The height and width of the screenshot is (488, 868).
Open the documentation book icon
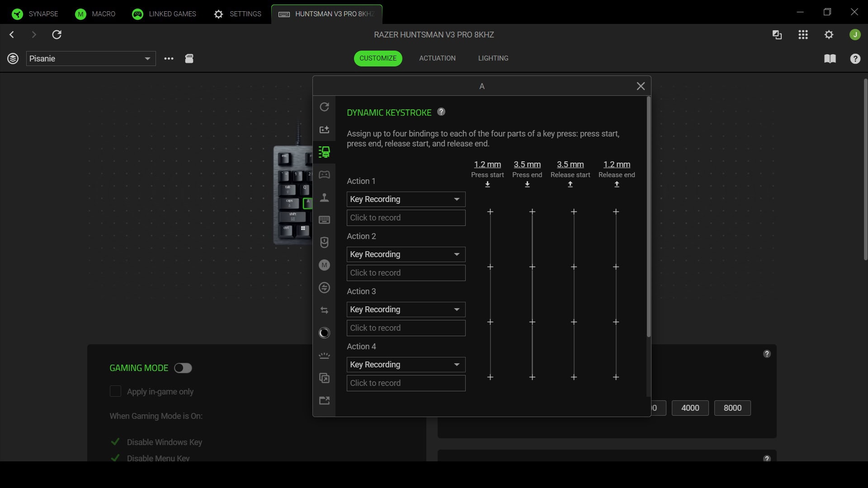point(830,59)
